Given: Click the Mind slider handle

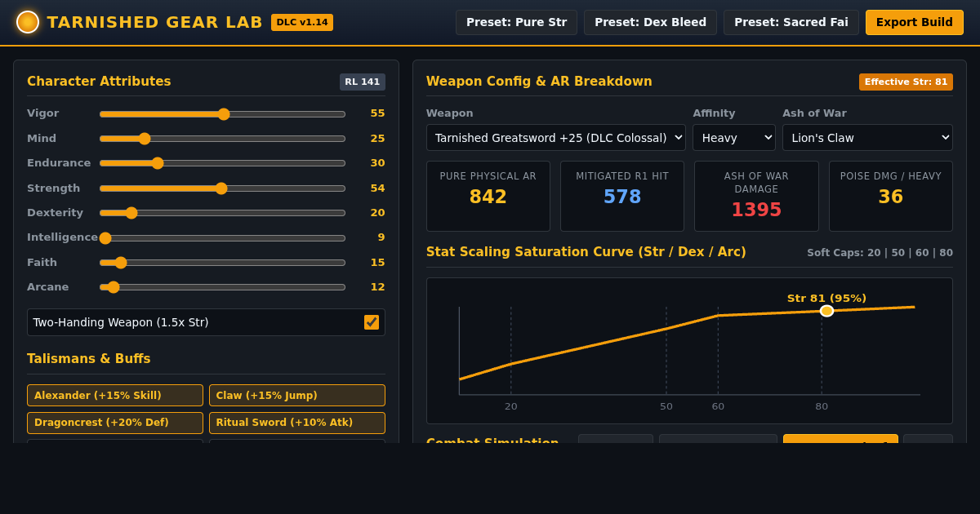Looking at the screenshot, I should coord(145,139).
